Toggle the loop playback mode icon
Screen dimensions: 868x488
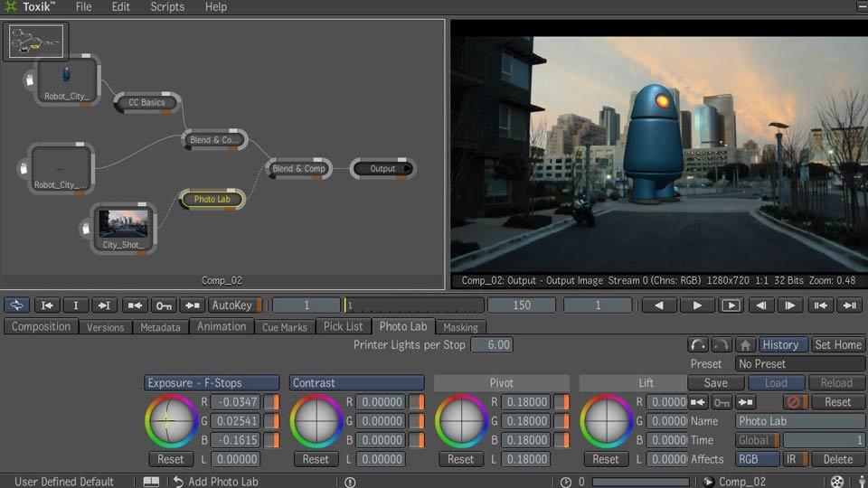pyautogui.click(x=17, y=305)
